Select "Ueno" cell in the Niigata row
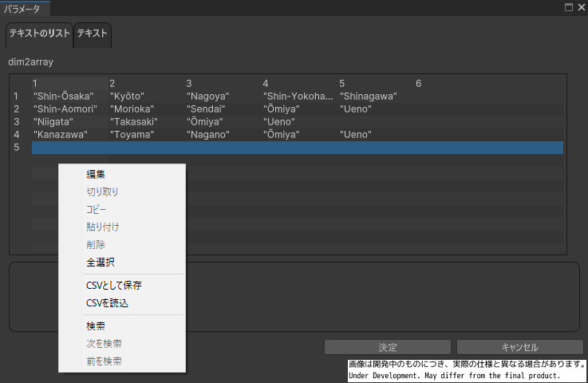 click(300, 122)
